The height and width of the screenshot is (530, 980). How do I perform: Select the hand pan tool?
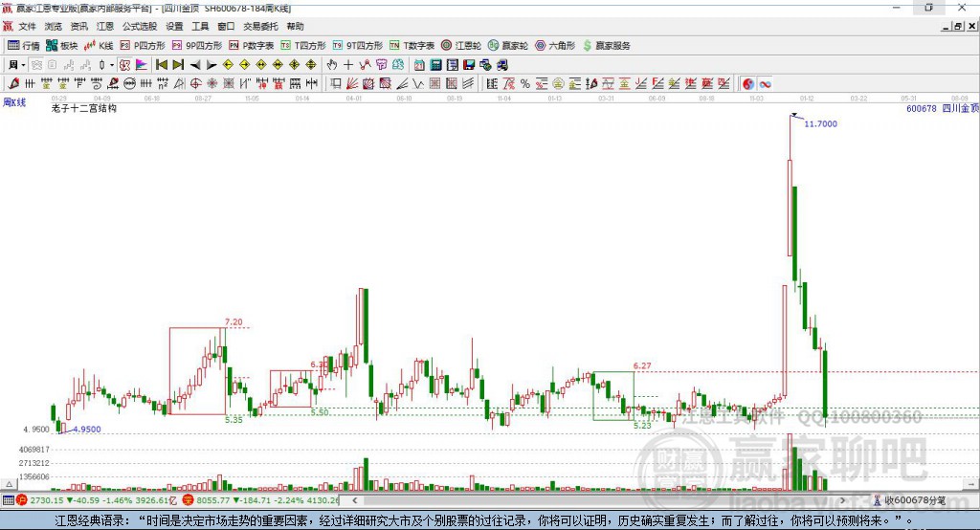[331, 65]
